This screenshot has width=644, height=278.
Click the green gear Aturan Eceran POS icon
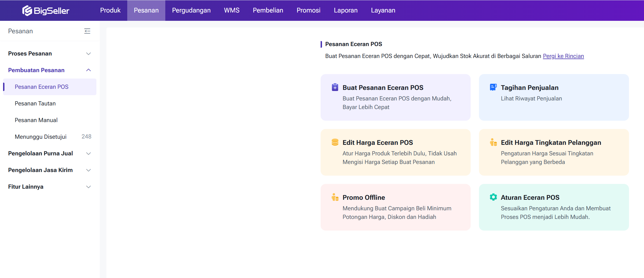[x=493, y=197]
